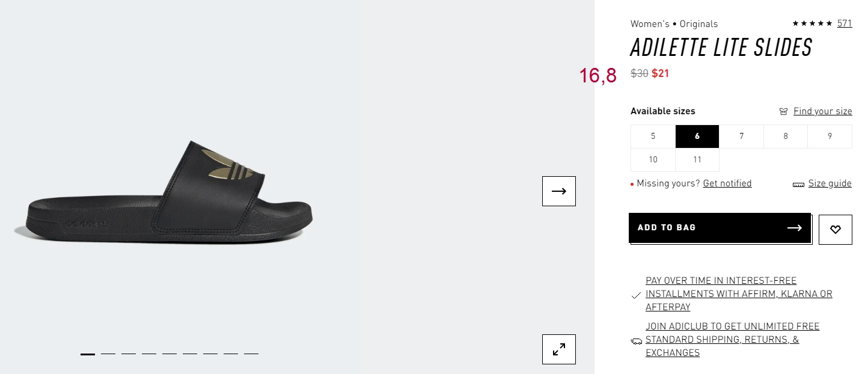Open the 571 reviews link
Screen dimensions: 868x374
[x=845, y=23]
